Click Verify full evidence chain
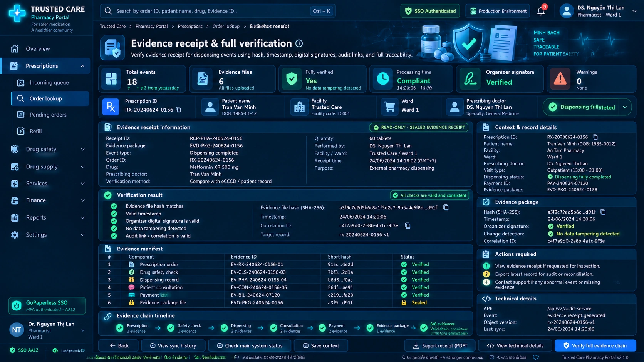The width and height of the screenshot is (644, 362). click(x=595, y=346)
